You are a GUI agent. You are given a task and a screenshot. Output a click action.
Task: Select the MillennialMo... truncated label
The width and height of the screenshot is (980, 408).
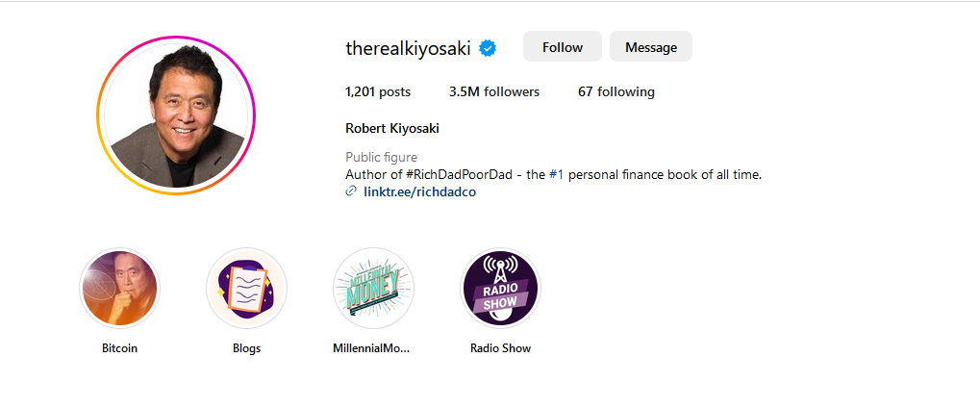pos(372,348)
